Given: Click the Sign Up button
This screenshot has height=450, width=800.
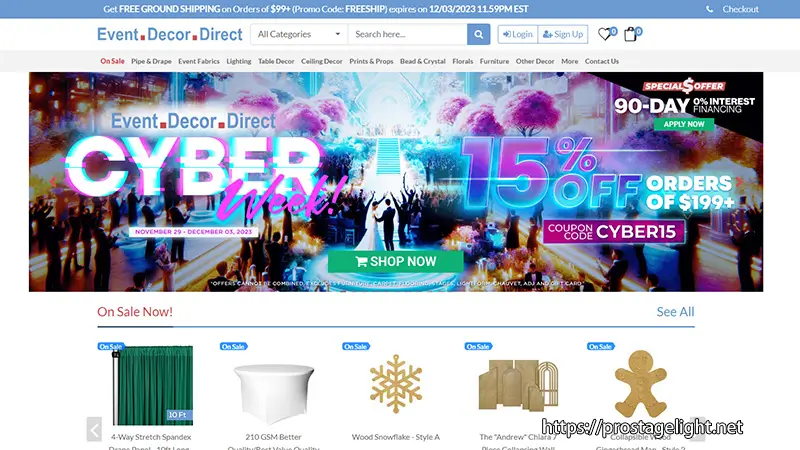Looking at the screenshot, I should tap(563, 34).
